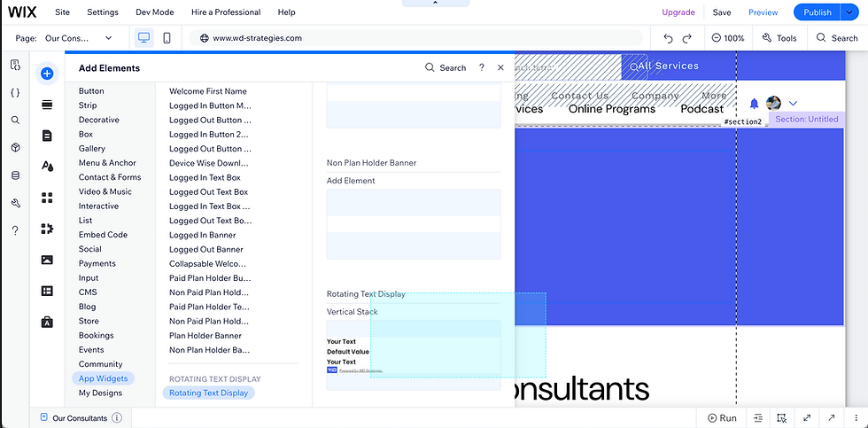This screenshot has width=868, height=428.
Task: Select Embed Code category
Action: click(103, 235)
